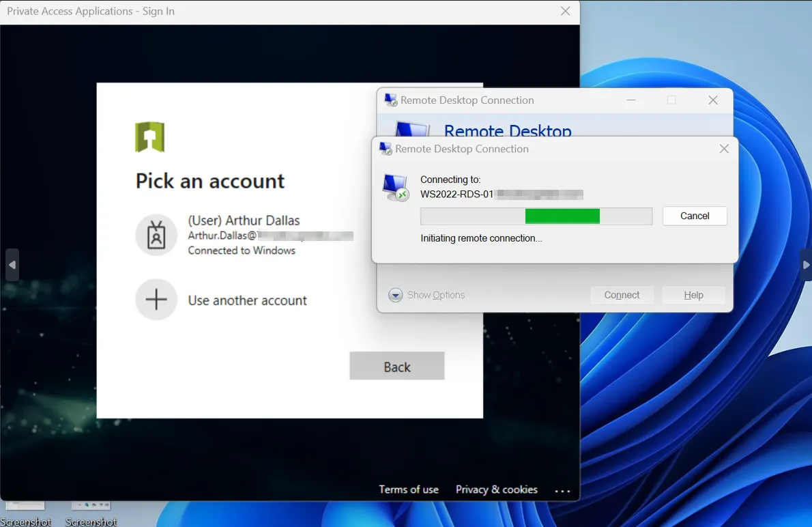Minimize the background Remote Desktop Connection window

(630, 100)
